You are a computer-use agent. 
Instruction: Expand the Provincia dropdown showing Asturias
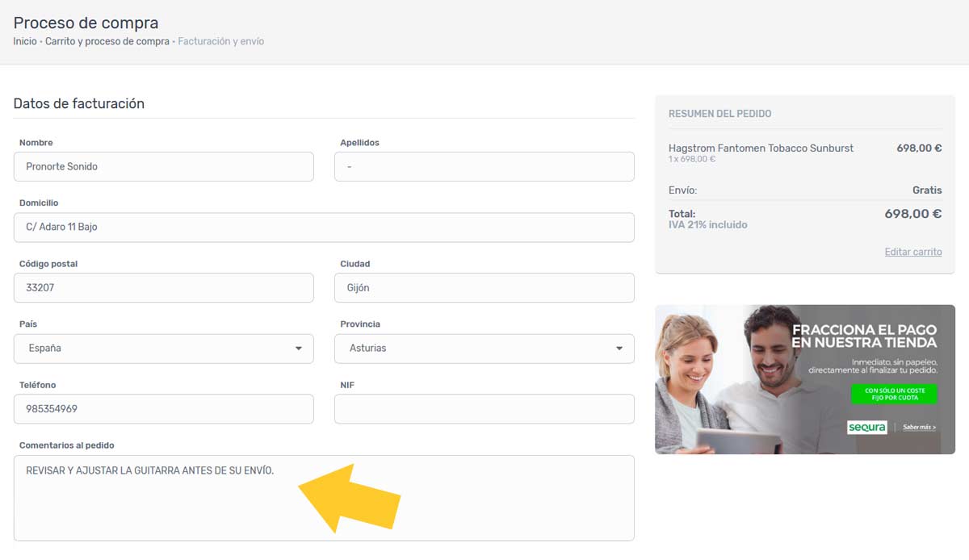484,349
